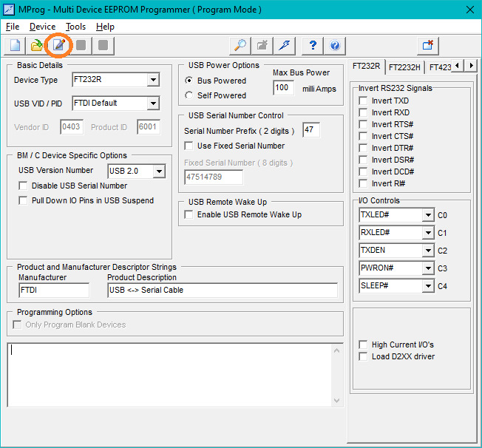Check Use Fixed Serial Number
Image resolution: width=482 pixels, height=448 pixels.
[x=189, y=146]
